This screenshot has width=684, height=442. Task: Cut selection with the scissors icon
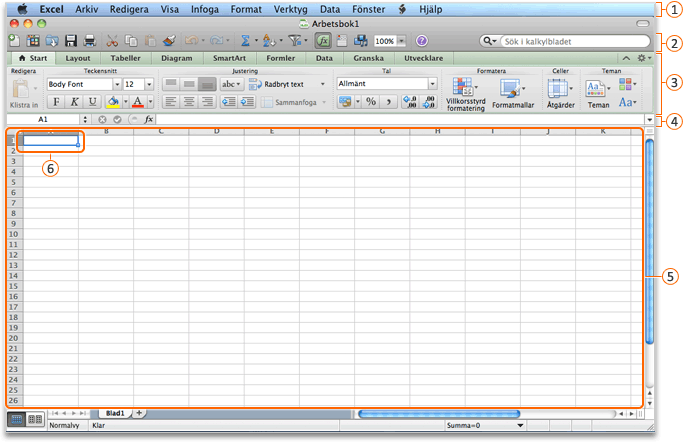click(112, 41)
